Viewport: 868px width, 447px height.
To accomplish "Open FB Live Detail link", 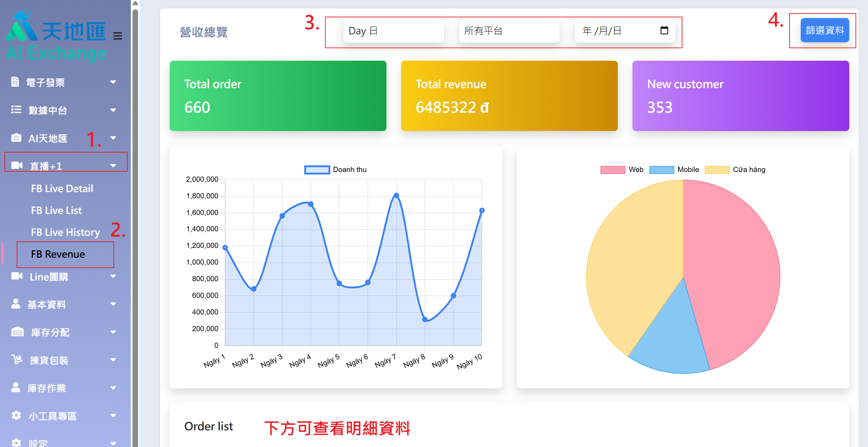I will 62,188.
